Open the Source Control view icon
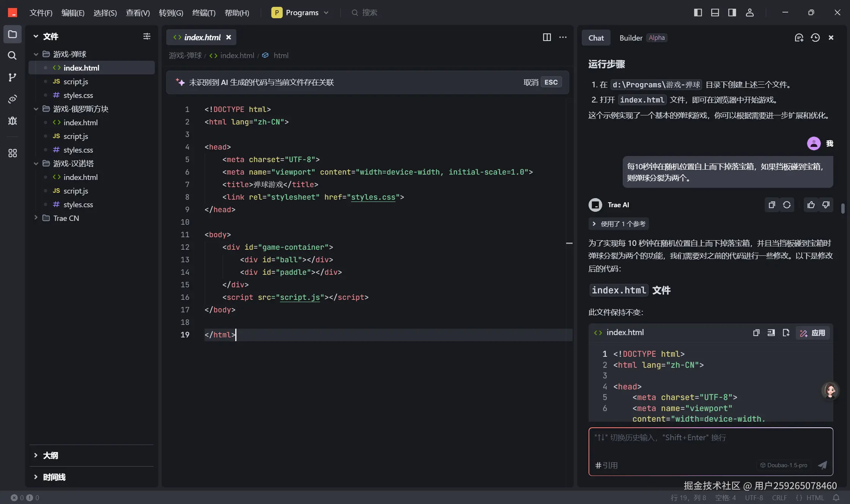Viewport: 850px width, 504px height. (x=12, y=77)
